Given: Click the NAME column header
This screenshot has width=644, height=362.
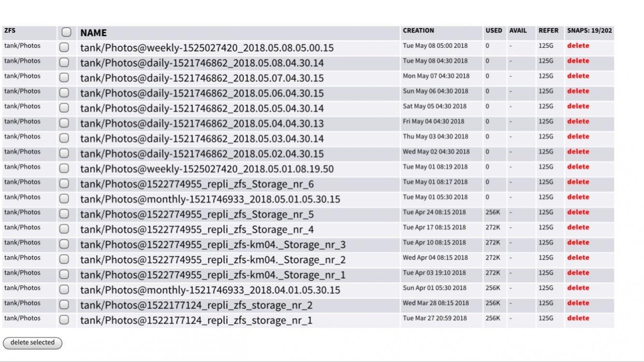Looking at the screenshot, I should [x=93, y=33].
